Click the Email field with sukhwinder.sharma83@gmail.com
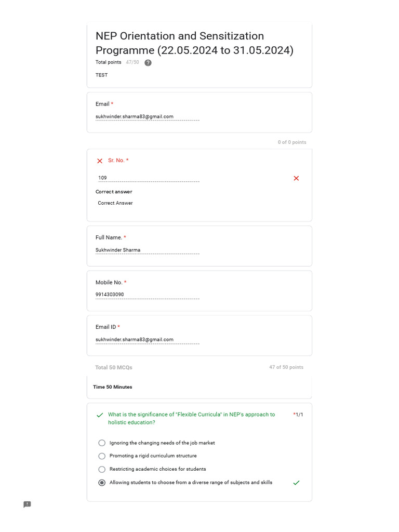 [x=147, y=117]
